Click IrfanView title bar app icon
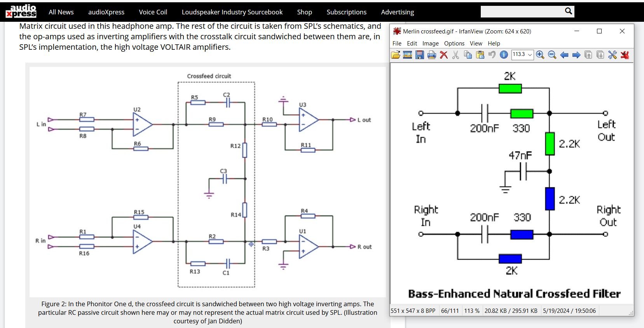This screenshot has width=644, height=328. 397,31
